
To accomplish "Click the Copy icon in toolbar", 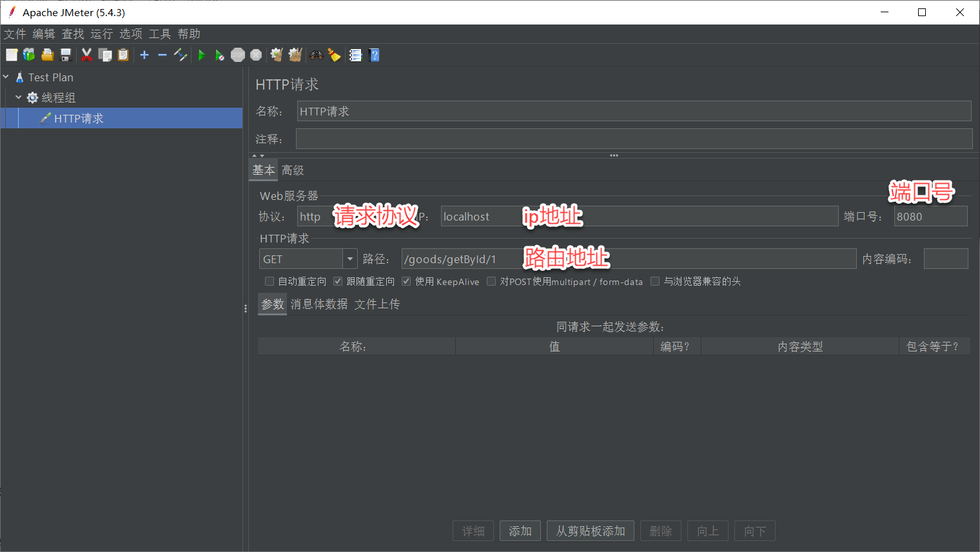I will (x=105, y=55).
